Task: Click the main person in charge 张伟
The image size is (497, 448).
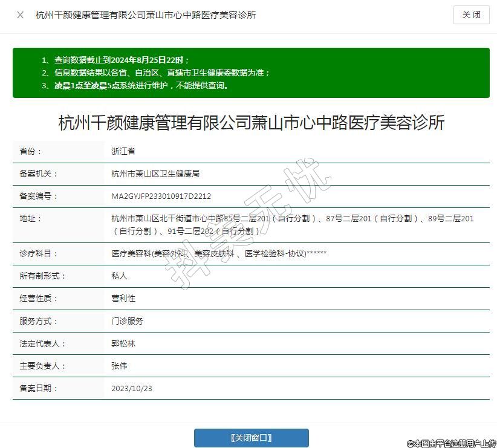Action: [120, 366]
